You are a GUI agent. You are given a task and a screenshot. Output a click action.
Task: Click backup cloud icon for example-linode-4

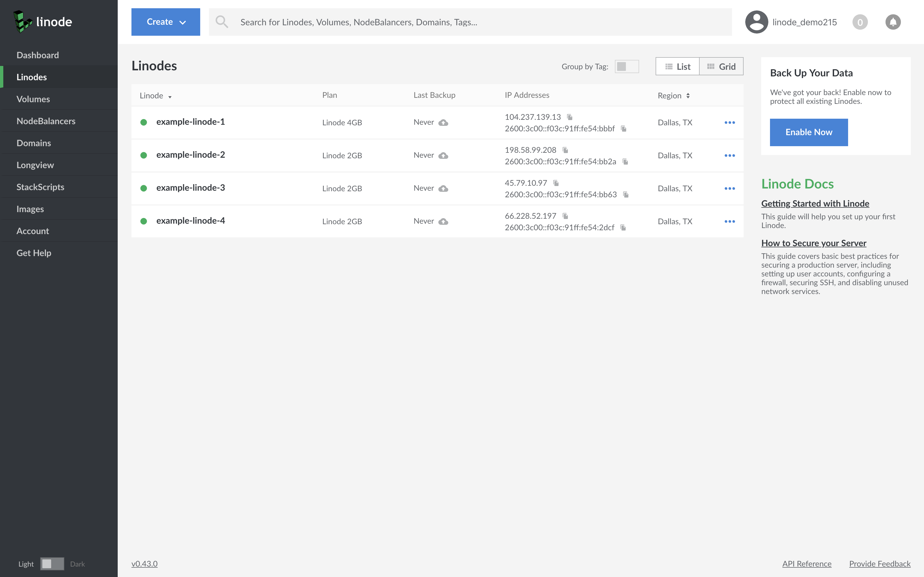pyautogui.click(x=443, y=221)
